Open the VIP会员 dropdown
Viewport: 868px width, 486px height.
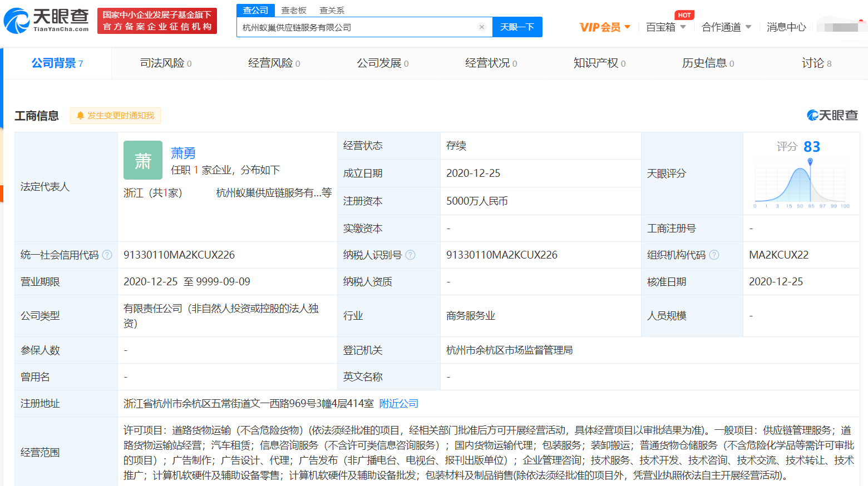coord(605,27)
